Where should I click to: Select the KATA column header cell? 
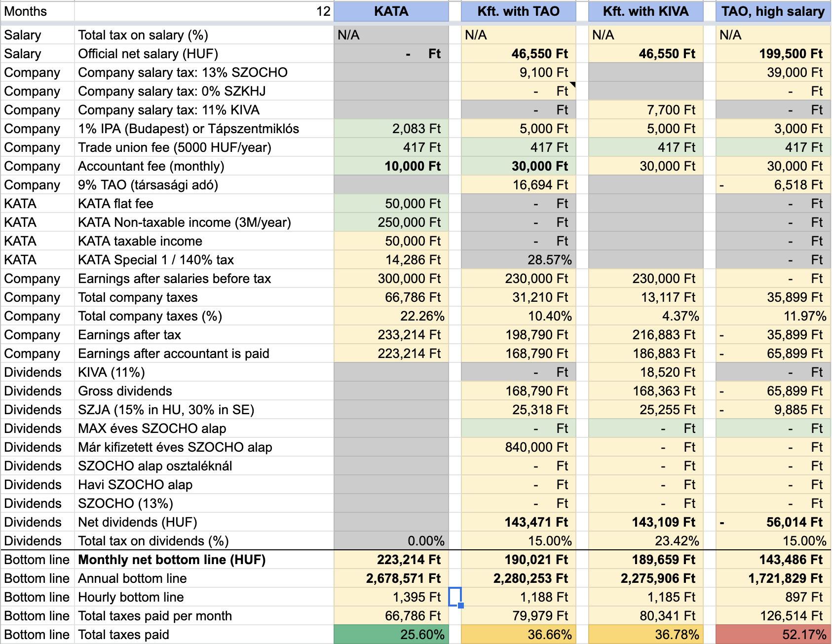(x=391, y=11)
